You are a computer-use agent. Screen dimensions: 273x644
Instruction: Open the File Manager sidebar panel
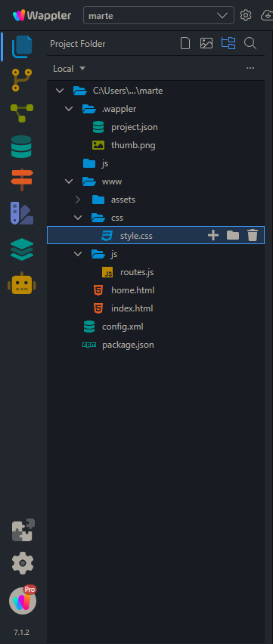point(22,46)
